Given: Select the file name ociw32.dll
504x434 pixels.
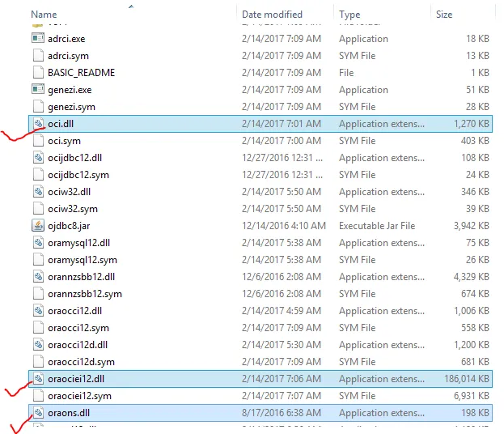Looking at the screenshot, I should [x=69, y=192].
